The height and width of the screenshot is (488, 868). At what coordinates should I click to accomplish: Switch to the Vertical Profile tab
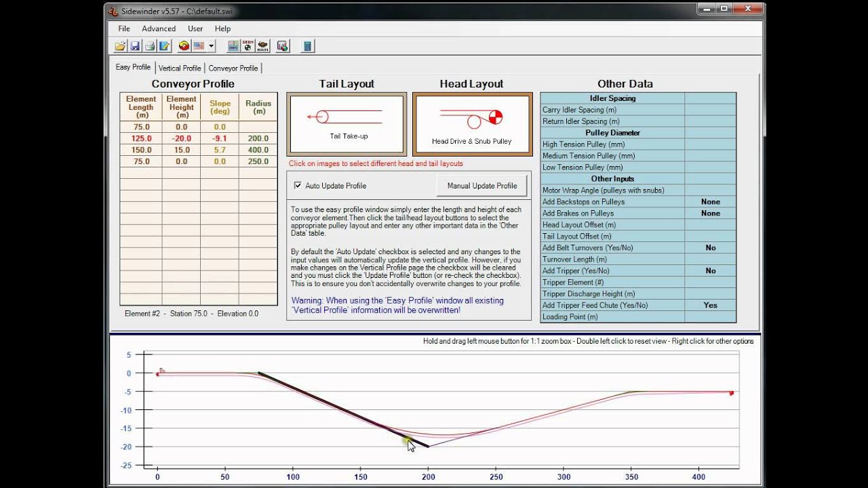(x=180, y=68)
